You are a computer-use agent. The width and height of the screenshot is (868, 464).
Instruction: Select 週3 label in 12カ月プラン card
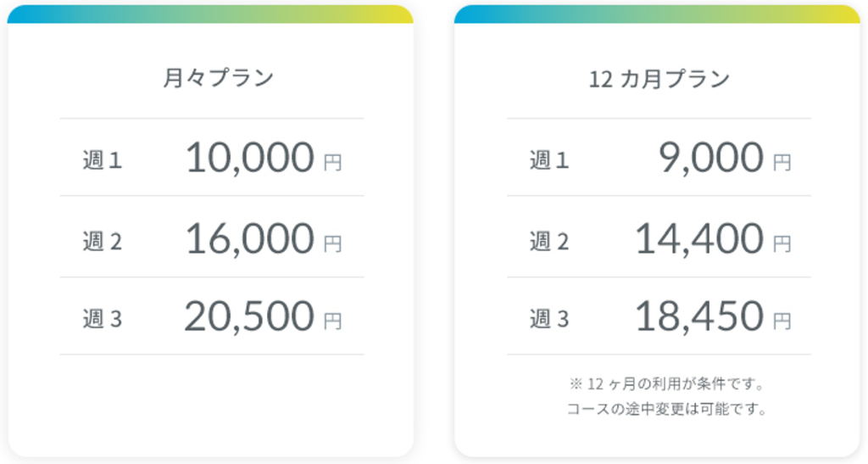tap(549, 319)
